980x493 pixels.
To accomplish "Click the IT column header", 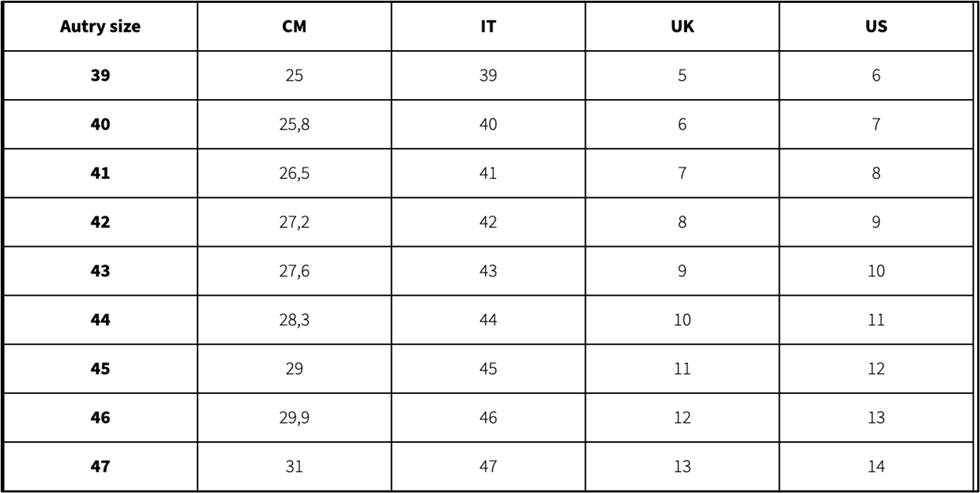I will click(488, 28).
